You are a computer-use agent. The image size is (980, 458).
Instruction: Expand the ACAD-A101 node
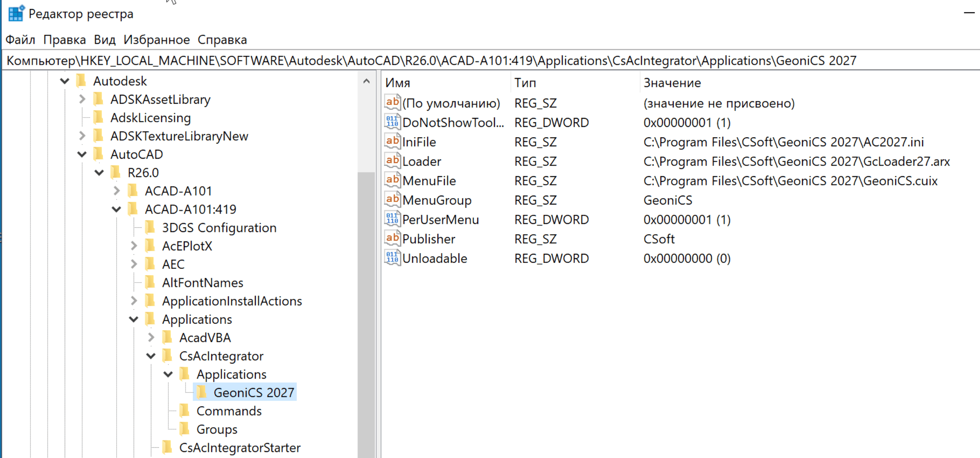[116, 190]
